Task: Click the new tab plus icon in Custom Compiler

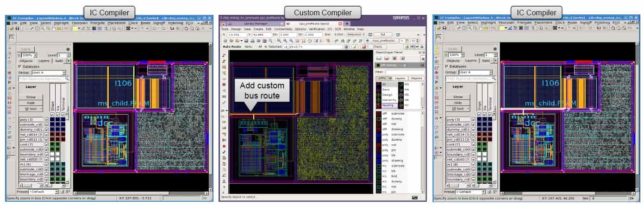Action: point(347,24)
